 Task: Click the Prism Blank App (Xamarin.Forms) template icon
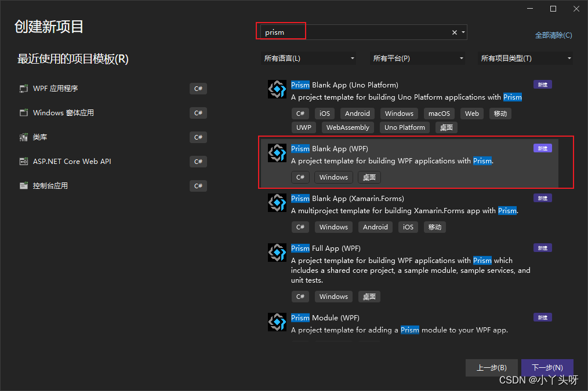277,203
